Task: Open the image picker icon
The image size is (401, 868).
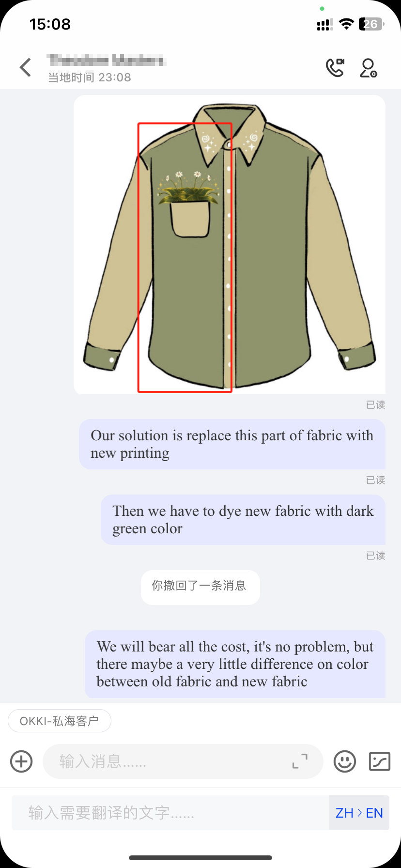Action: pyautogui.click(x=380, y=761)
